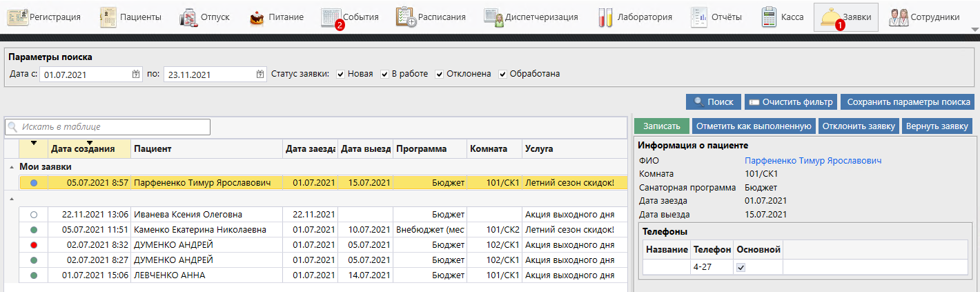Click the Очистить фильтр button
Screen dimensions: 980x292
pyautogui.click(x=791, y=101)
